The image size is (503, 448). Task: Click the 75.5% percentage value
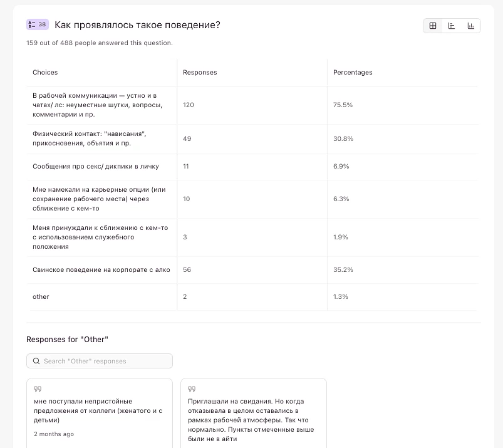[343, 105]
